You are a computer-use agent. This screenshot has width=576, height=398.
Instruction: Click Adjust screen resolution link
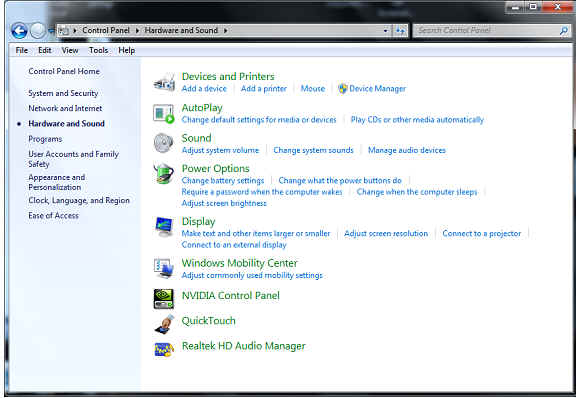(386, 234)
